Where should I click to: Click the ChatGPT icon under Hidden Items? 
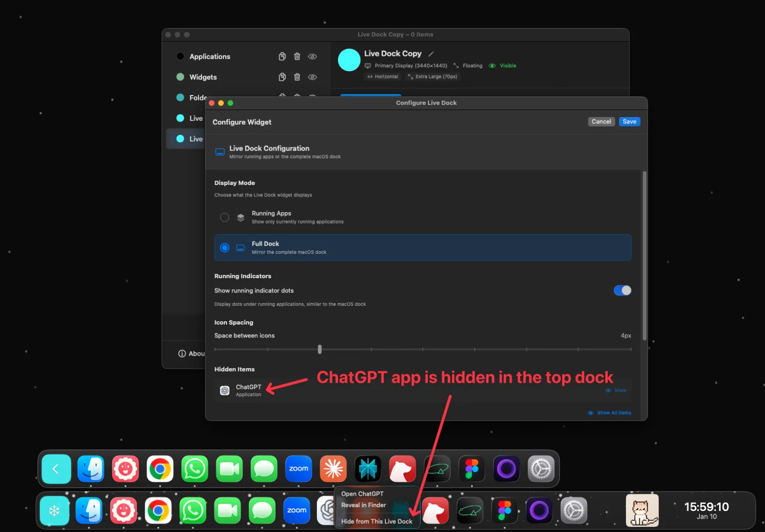click(225, 391)
